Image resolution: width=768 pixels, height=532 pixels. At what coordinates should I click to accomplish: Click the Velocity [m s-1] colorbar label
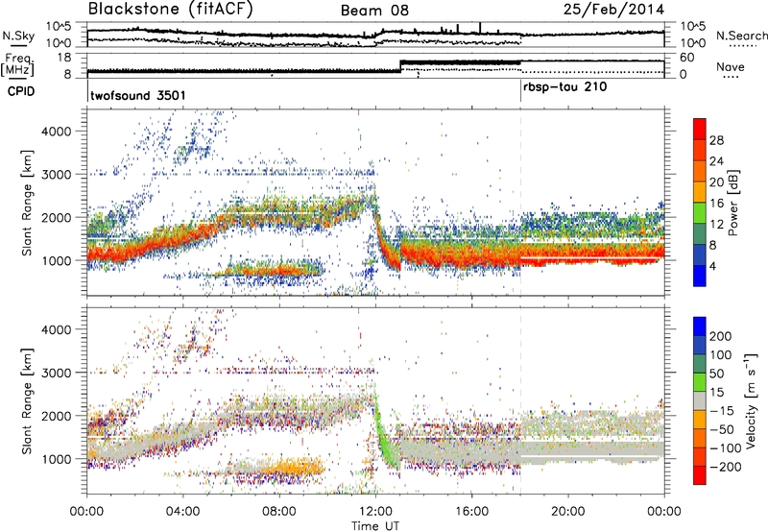coord(751,400)
